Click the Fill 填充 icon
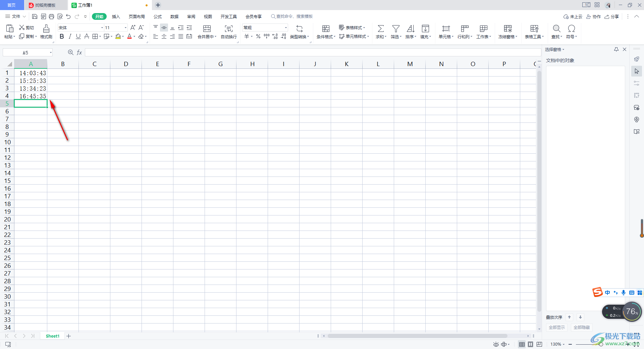The width and height of the screenshot is (644, 349). coord(425,29)
